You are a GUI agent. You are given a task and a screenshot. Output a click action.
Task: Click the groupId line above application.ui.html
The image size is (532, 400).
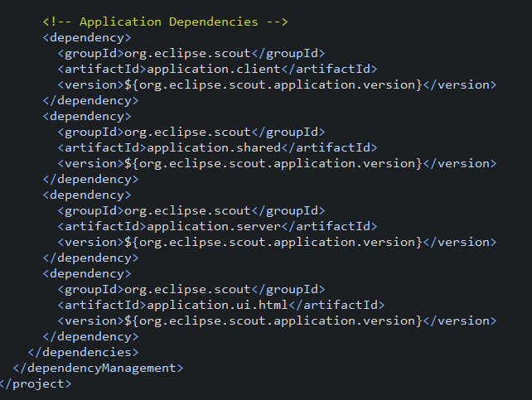[191, 289]
